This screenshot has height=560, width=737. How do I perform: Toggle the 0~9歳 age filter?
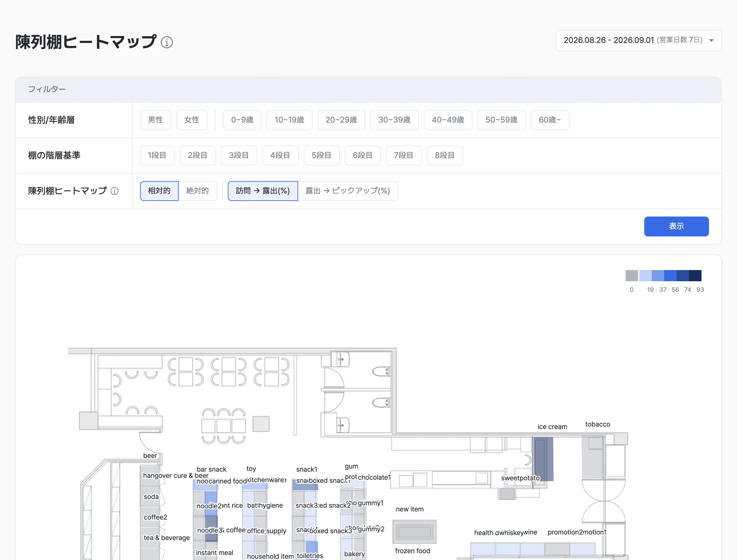tap(242, 120)
